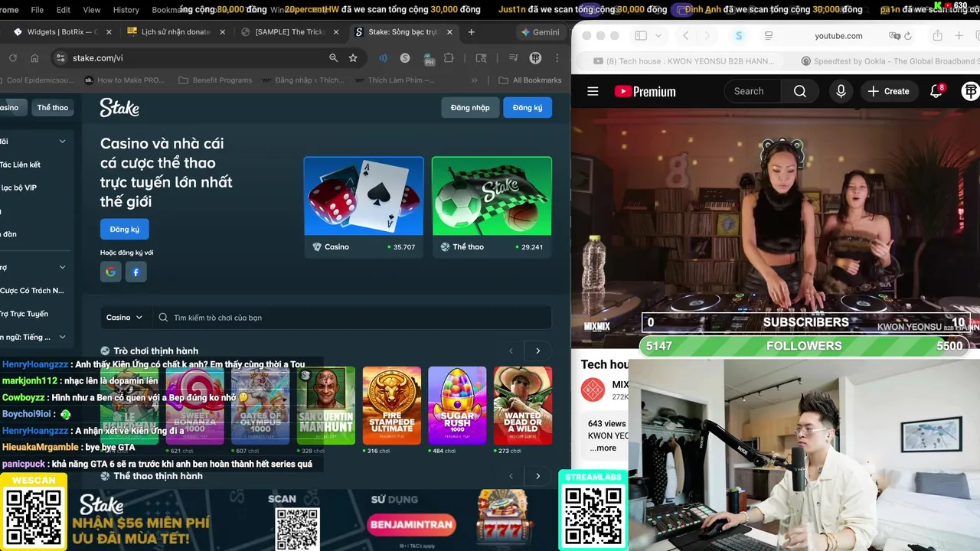Collapse first sidebar section chevron
The width and height of the screenshot is (980, 551).
click(62, 142)
